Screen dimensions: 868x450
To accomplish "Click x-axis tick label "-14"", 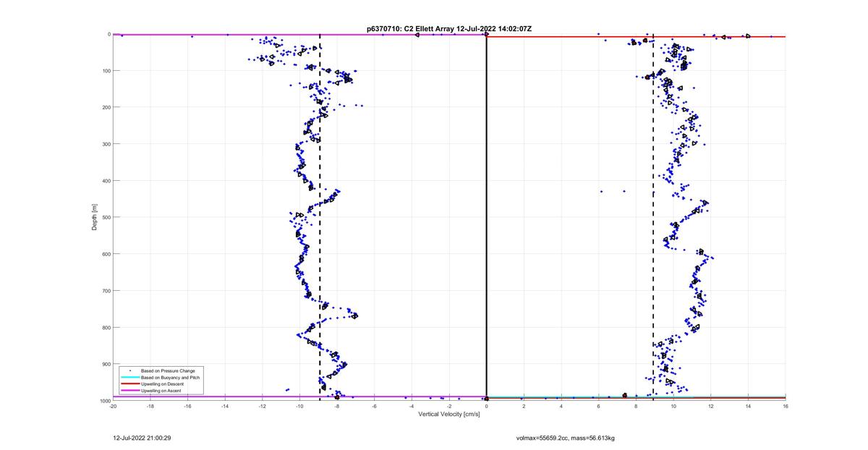I will [x=225, y=407].
